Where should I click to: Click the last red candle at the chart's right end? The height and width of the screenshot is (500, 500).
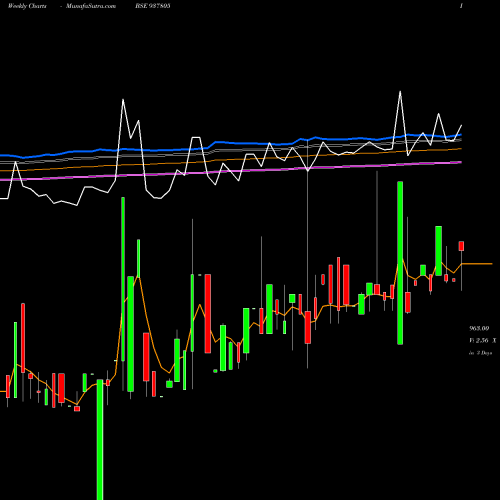(461, 246)
